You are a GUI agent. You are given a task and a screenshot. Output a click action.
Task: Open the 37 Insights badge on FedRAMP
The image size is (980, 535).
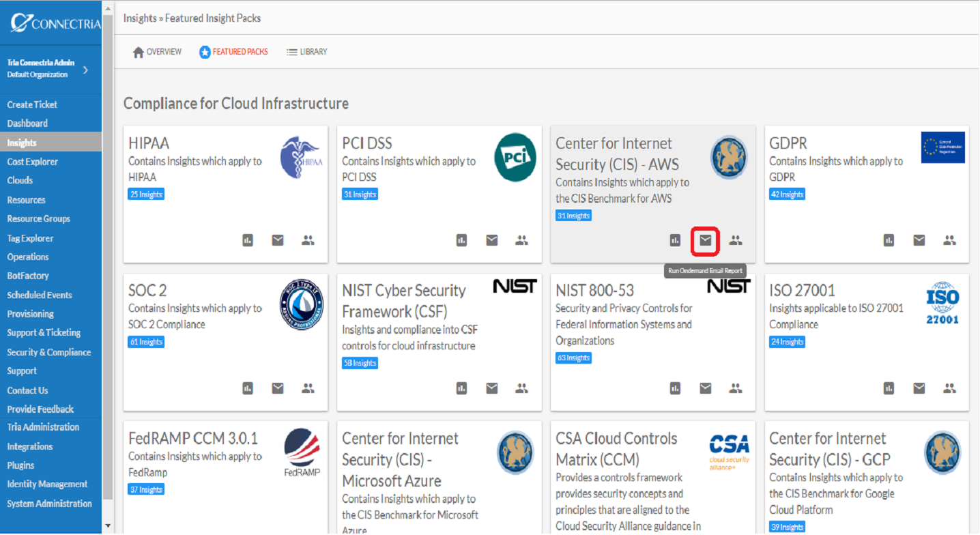[x=146, y=489]
